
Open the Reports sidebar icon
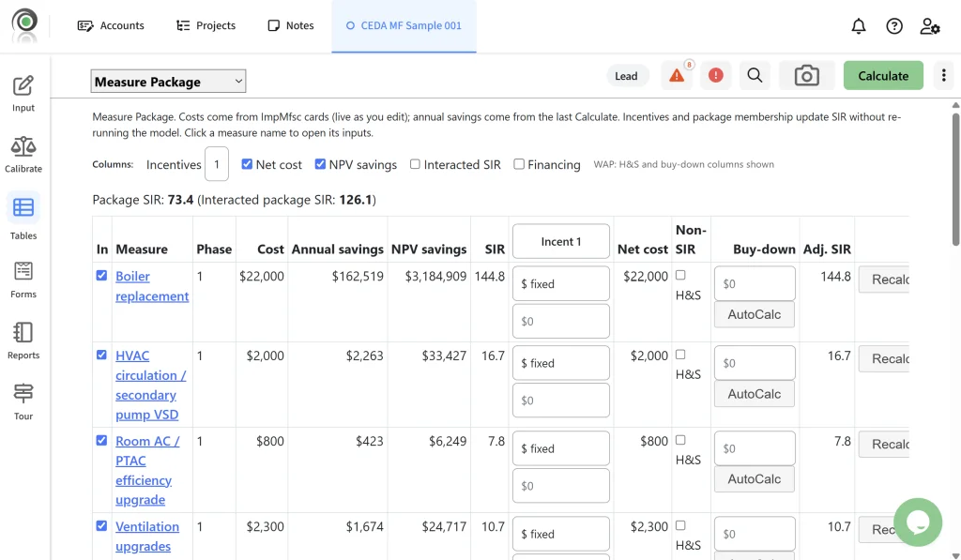click(x=23, y=333)
